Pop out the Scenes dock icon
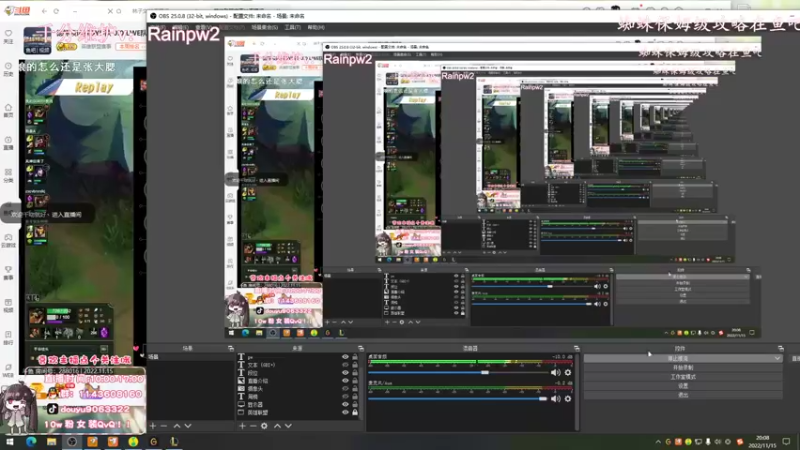The image size is (800, 450). [x=231, y=348]
